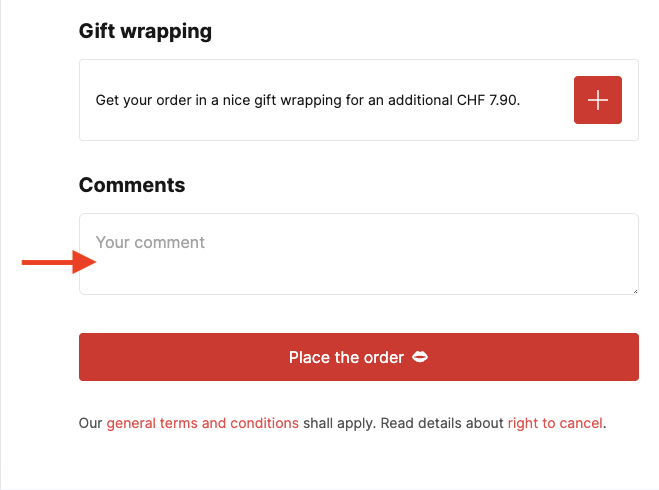The image size is (659, 490).
Task: Focus the Your comment text field
Action: click(359, 254)
